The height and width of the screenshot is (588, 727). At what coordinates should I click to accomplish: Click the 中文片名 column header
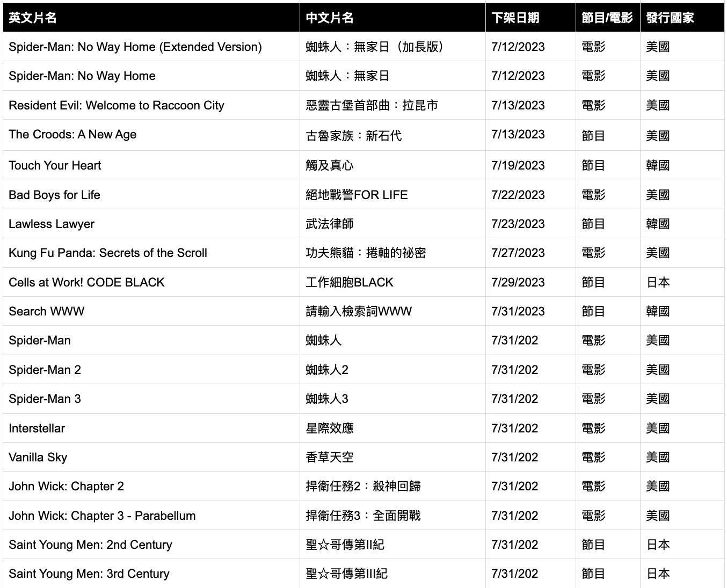(x=392, y=18)
